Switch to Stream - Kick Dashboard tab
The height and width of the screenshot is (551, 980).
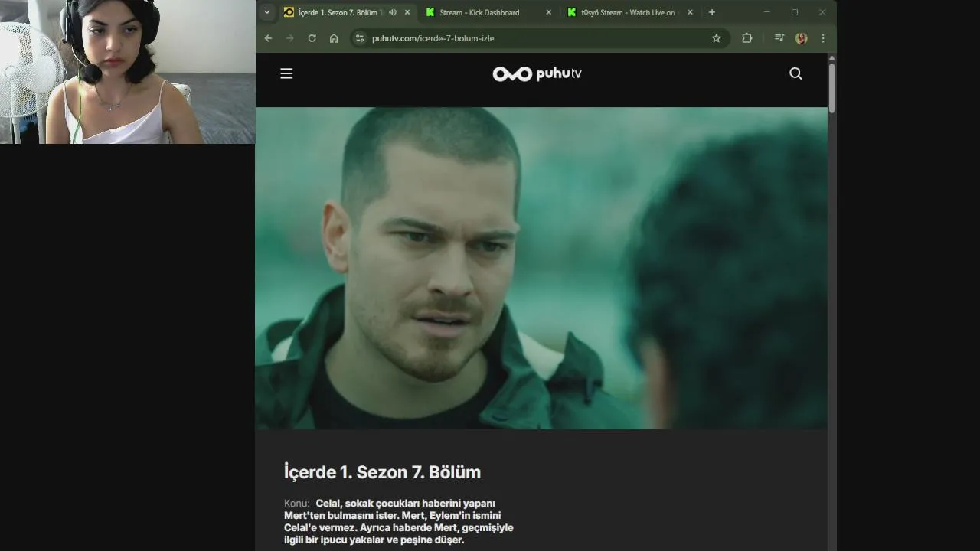tap(488, 12)
